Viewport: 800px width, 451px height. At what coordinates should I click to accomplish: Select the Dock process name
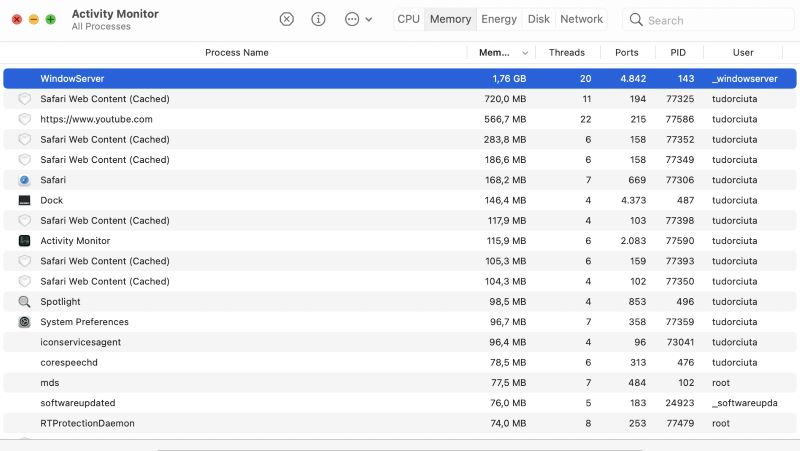pos(52,201)
